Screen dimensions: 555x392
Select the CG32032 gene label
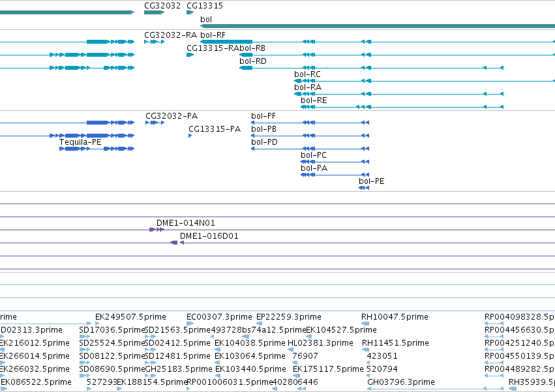[162, 6]
